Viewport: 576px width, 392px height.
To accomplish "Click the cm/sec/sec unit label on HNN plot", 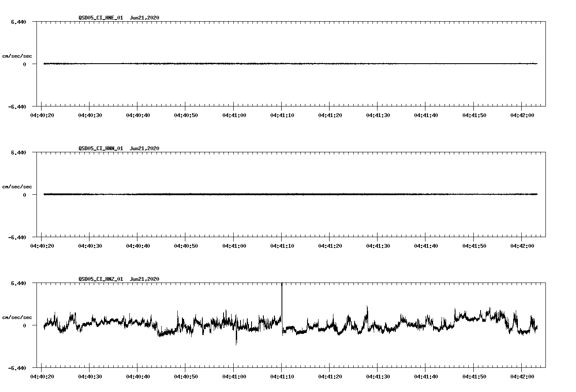I will [17, 187].
